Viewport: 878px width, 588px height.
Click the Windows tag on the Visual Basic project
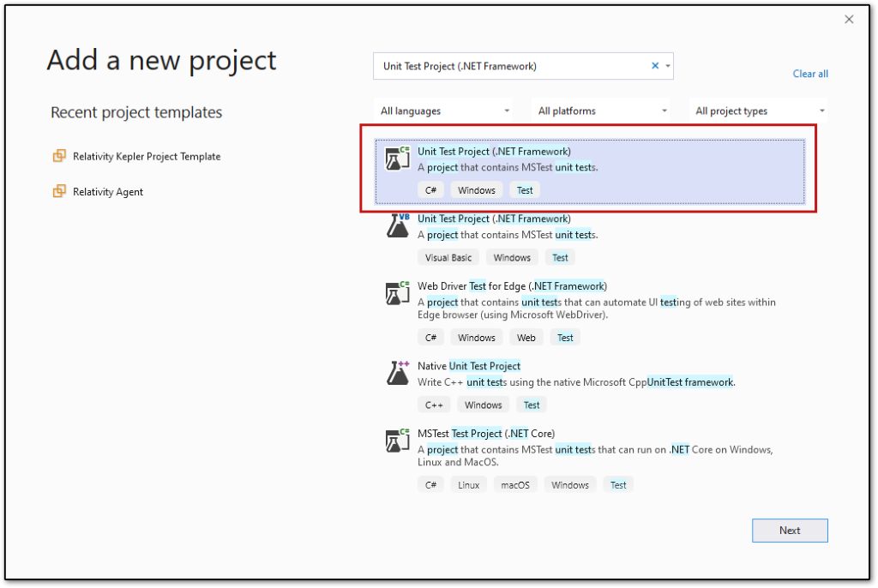coord(512,258)
